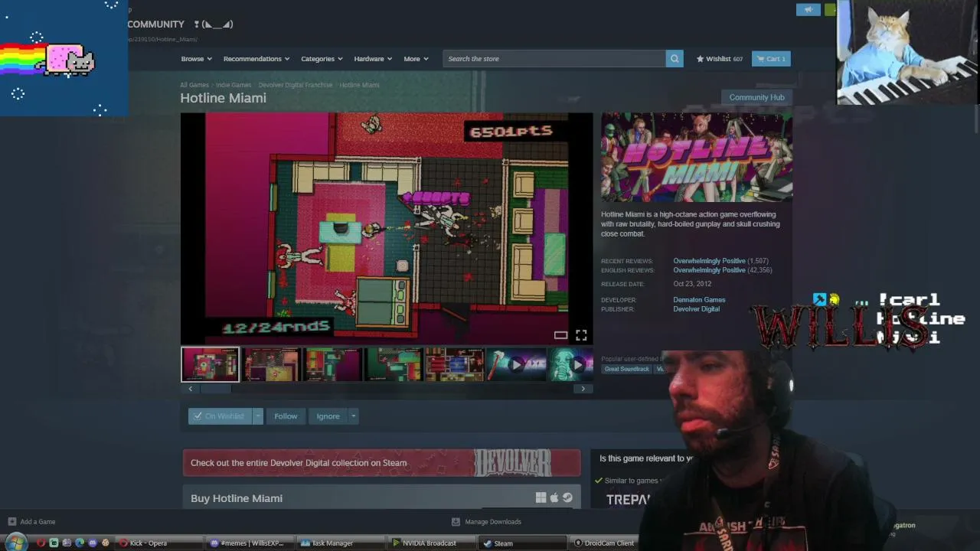Open the Edge browser quick launch icon
The image size is (980, 551).
(x=80, y=543)
